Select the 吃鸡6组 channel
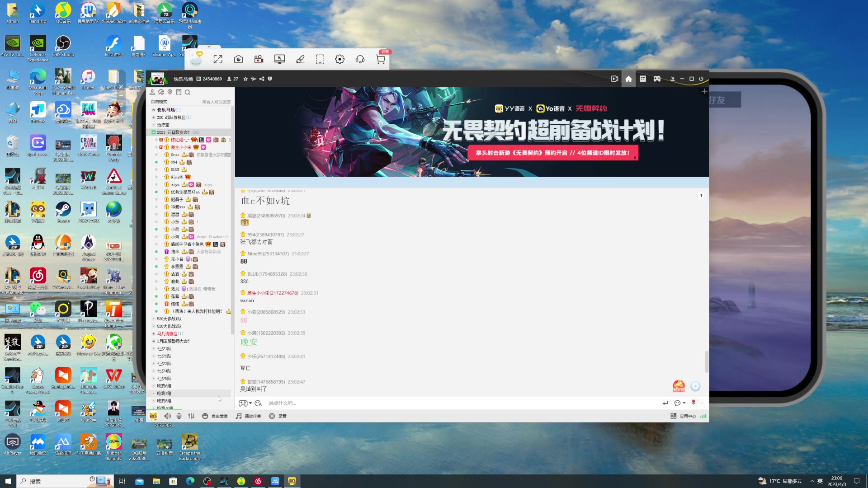Viewport: 868px width, 488px height. point(164,386)
